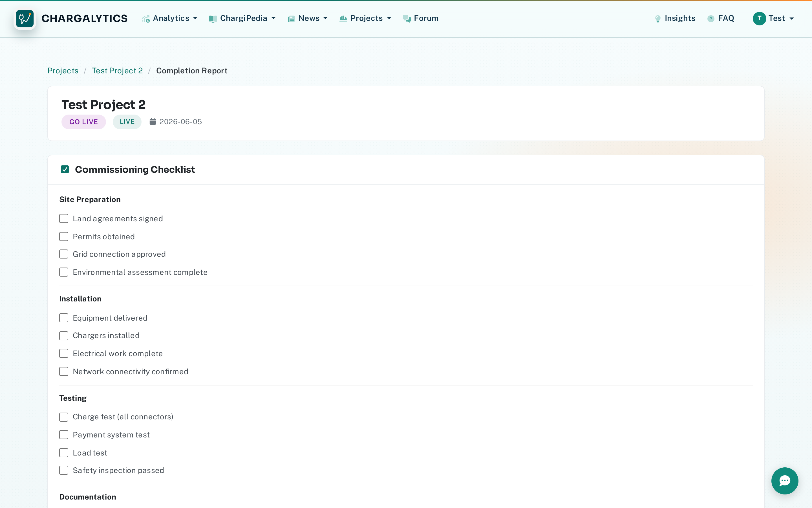Image resolution: width=812 pixels, height=508 pixels.
Task: Click the Test Project 2 breadcrumb link
Action: 117,71
